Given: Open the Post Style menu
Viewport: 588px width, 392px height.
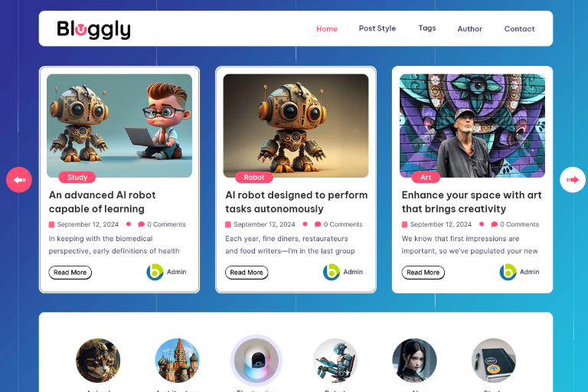Looking at the screenshot, I should pos(377,28).
